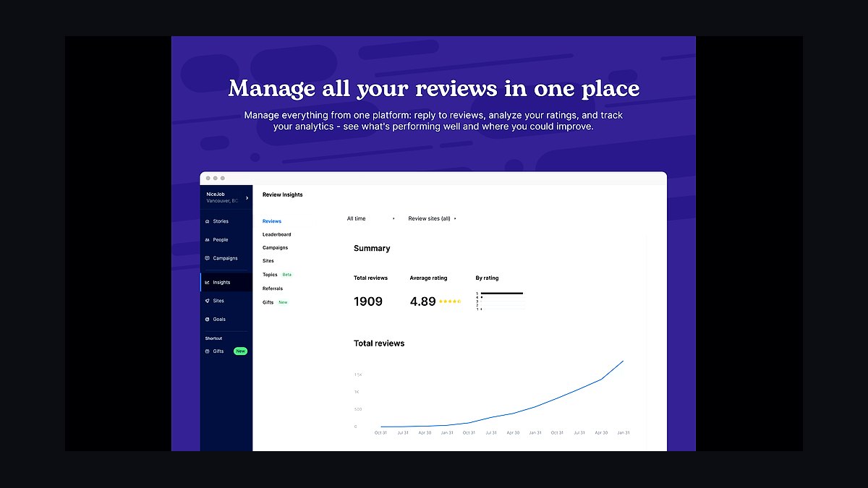This screenshot has height=488, width=868.
Task: Switch to the Leaderboard tab
Action: [277, 234]
